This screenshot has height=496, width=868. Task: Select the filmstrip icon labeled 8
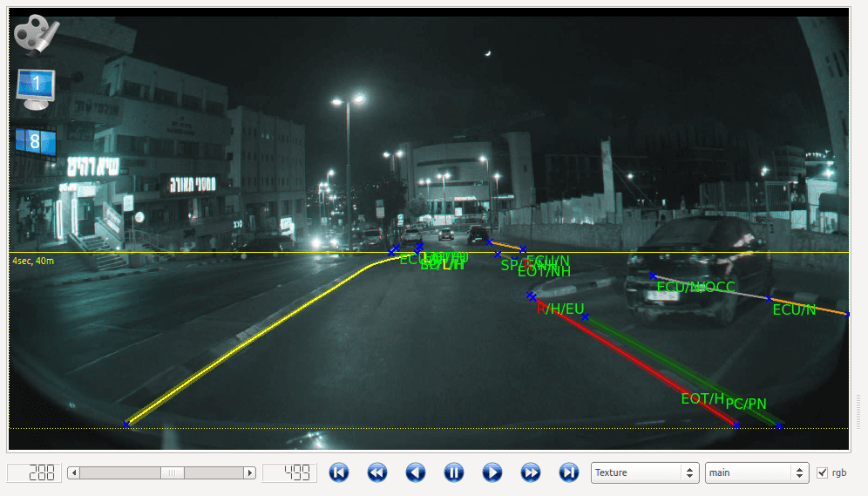[36, 142]
